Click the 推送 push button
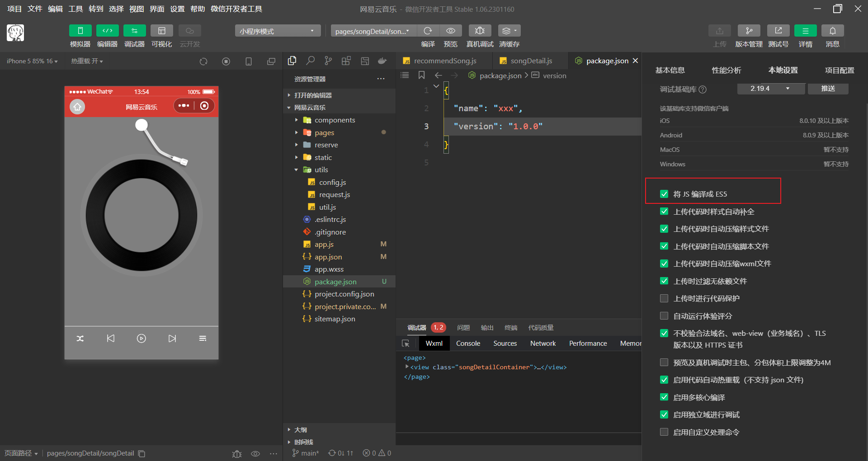 (828, 89)
